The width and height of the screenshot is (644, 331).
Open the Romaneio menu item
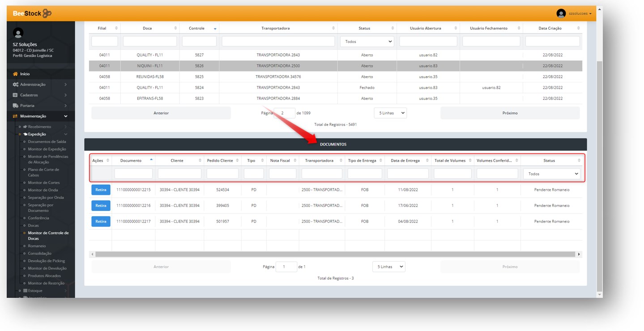(37, 246)
